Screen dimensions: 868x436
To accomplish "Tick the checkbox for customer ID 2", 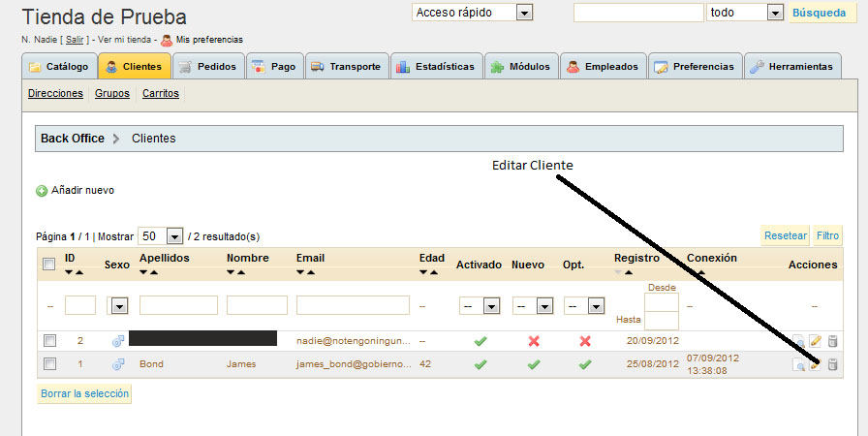I will point(49,340).
